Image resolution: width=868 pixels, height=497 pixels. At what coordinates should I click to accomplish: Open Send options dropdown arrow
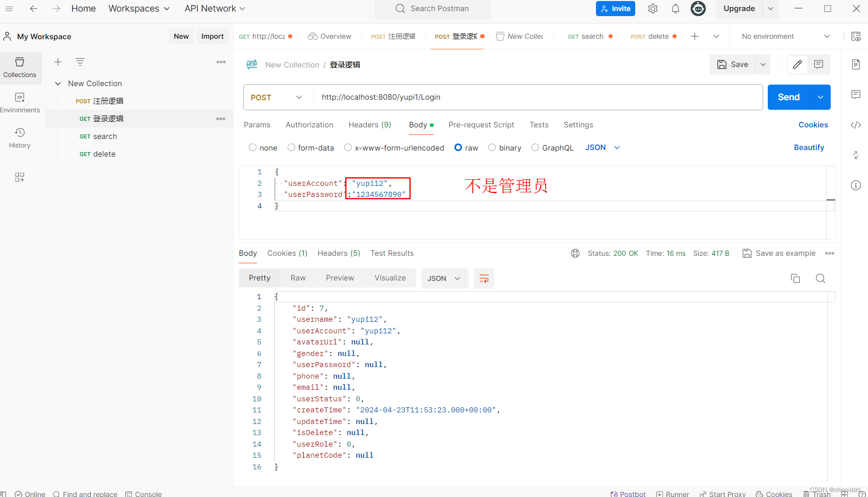pos(821,97)
